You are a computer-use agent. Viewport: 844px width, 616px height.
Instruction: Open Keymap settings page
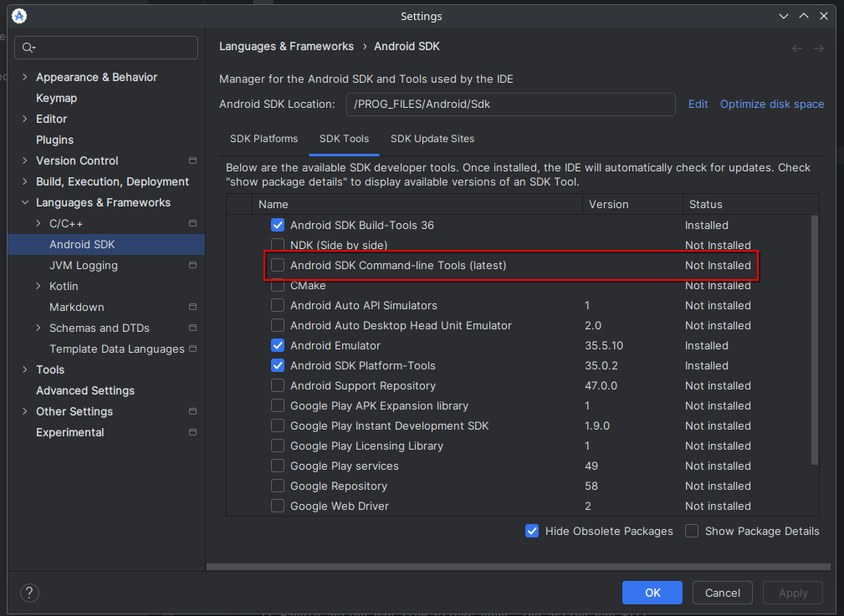[57, 98]
